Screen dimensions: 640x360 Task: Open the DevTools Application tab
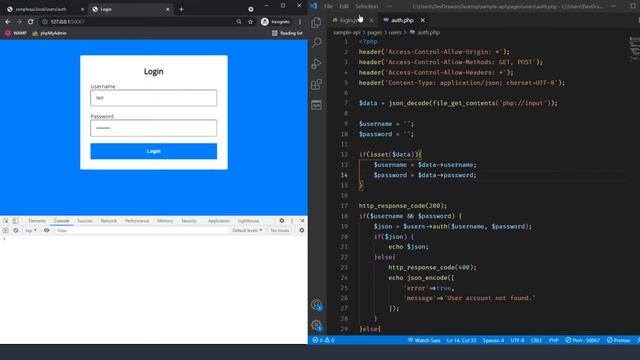pyautogui.click(x=219, y=221)
